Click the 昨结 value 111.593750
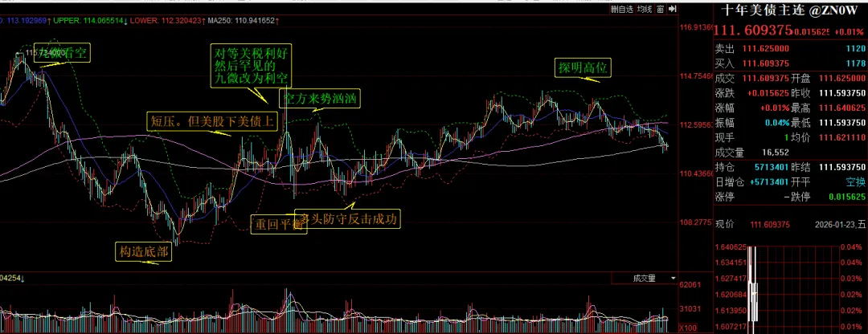 [842, 166]
